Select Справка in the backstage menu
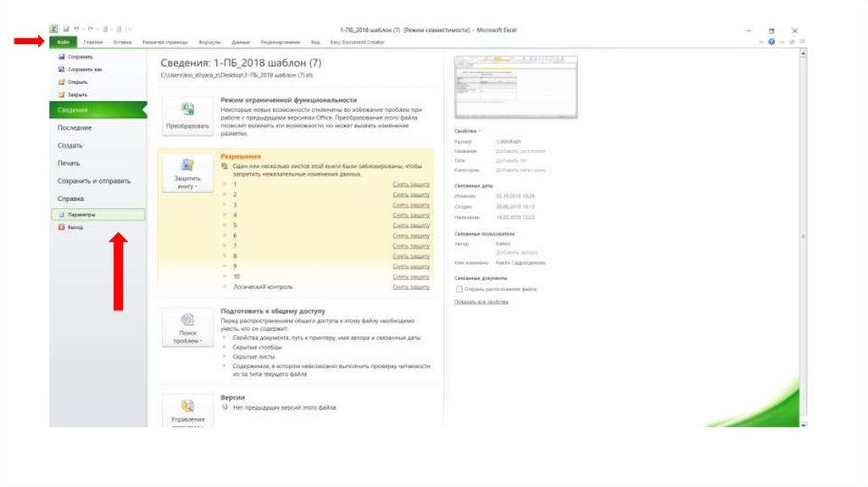 point(71,199)
